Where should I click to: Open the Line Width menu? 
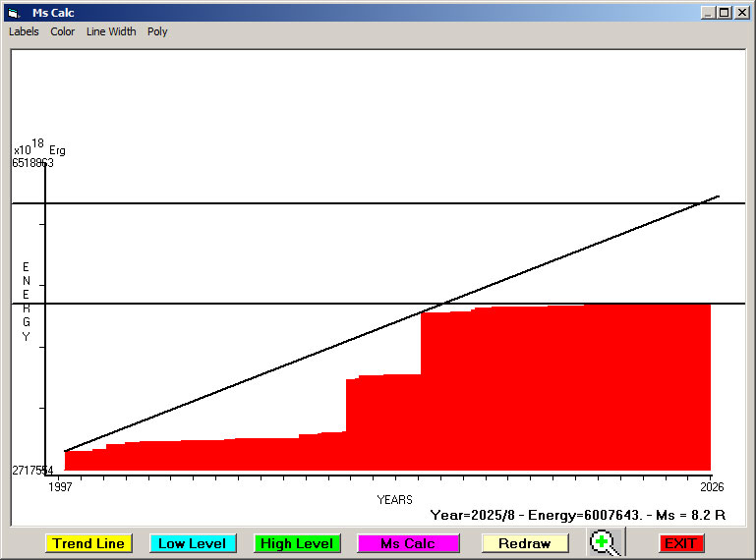(111, 31)
